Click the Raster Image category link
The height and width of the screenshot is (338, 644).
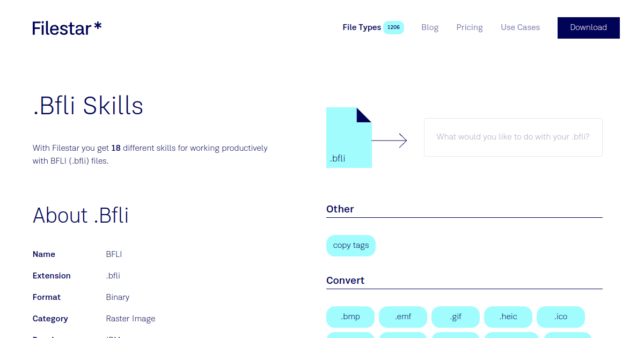(130, 318)
